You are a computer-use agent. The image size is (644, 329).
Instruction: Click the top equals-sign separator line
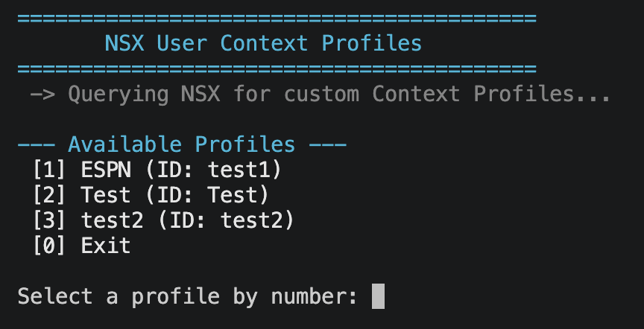tap(277, 17)
